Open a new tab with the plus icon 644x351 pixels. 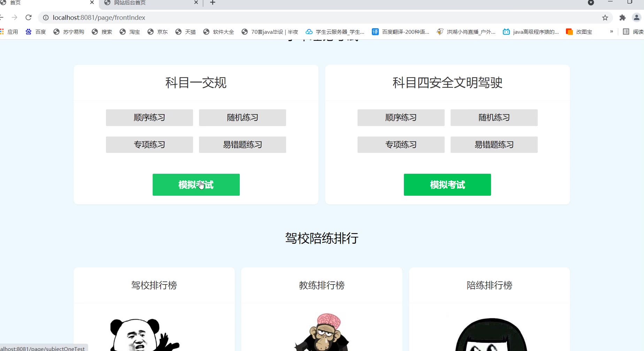point(213,3)
